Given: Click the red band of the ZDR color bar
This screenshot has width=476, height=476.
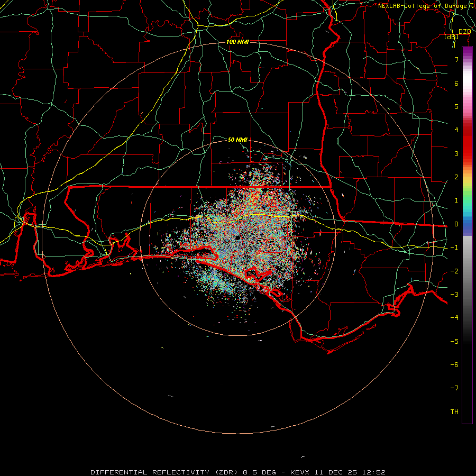Looking at the screenshot, I should pos(467,143).
